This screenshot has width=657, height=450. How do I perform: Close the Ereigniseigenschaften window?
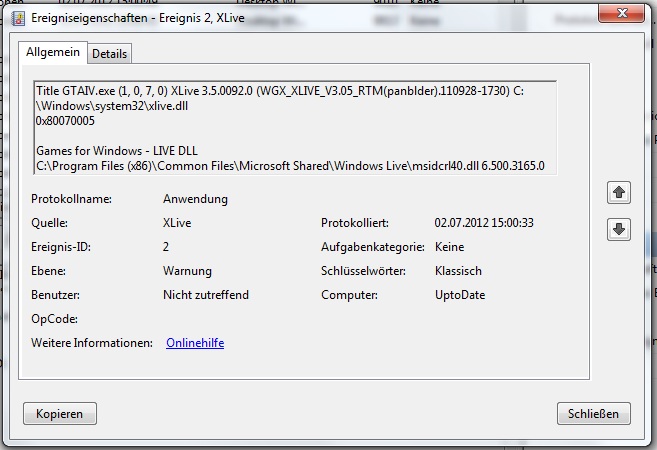tap(621, 13)
